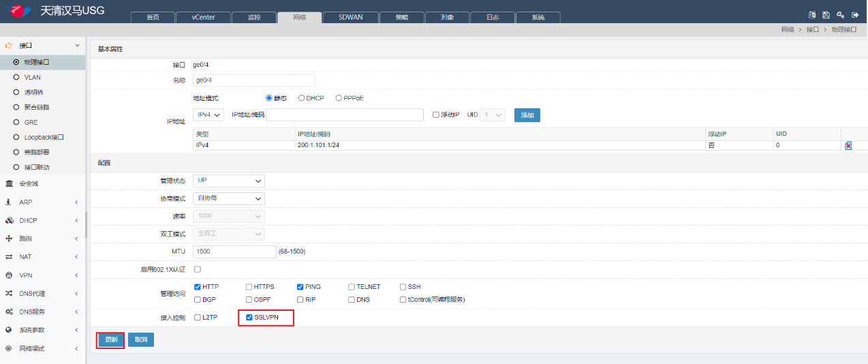
Task: Switch to the SDWAN tab
Action: [x=350, y=17]
